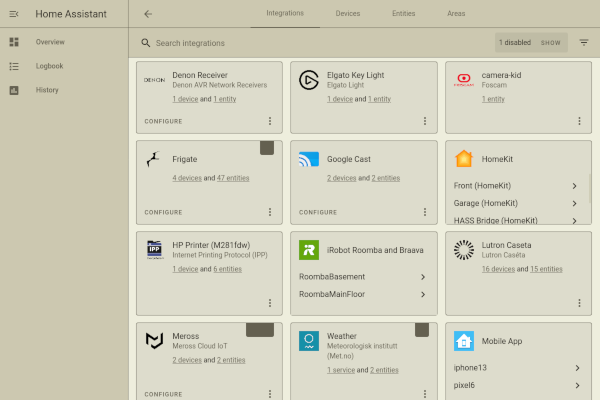600x400 pixels.
Task: Open Frigate's 4 devices link
Action: (x=187, y=178)
